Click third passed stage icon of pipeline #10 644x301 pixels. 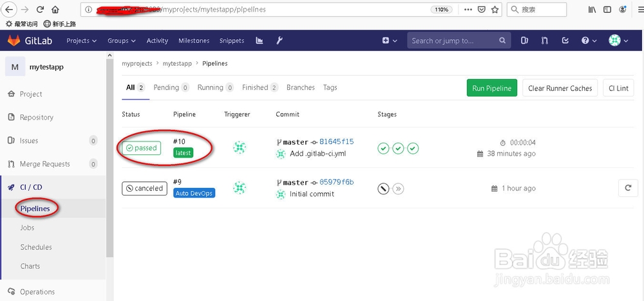[x=413, y=148]
